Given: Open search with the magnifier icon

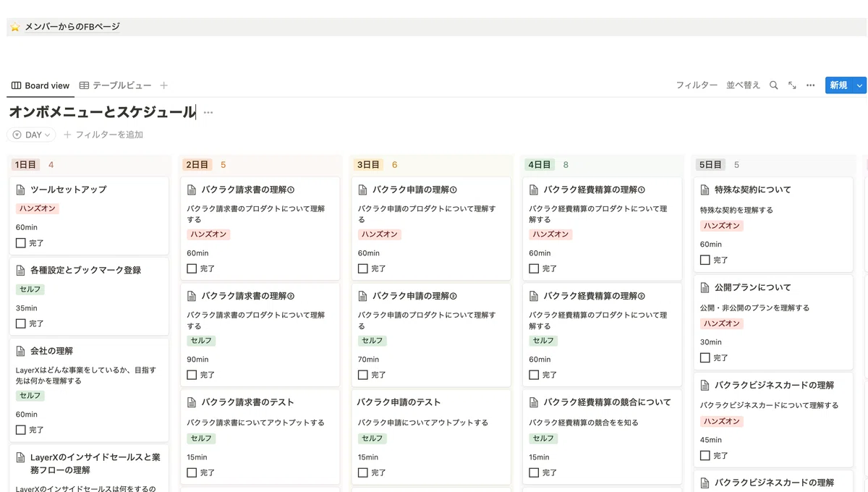Looking at the screenshot, I should (773, 85).
